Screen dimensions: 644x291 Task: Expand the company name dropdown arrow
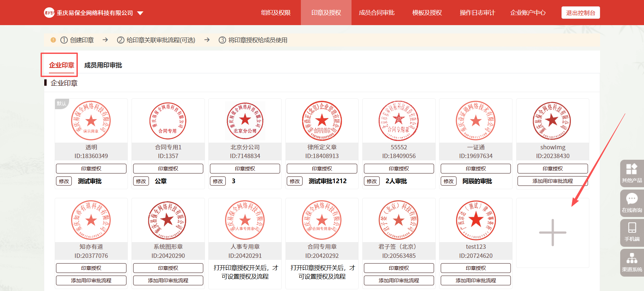pyautogui.click(x=140, y=13)
